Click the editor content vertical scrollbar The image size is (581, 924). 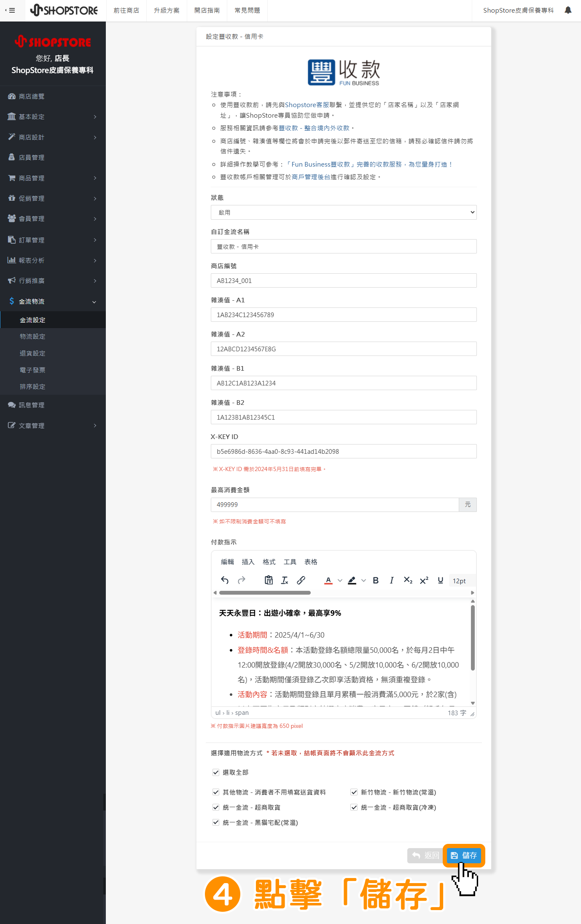click(x=473, y=638)
